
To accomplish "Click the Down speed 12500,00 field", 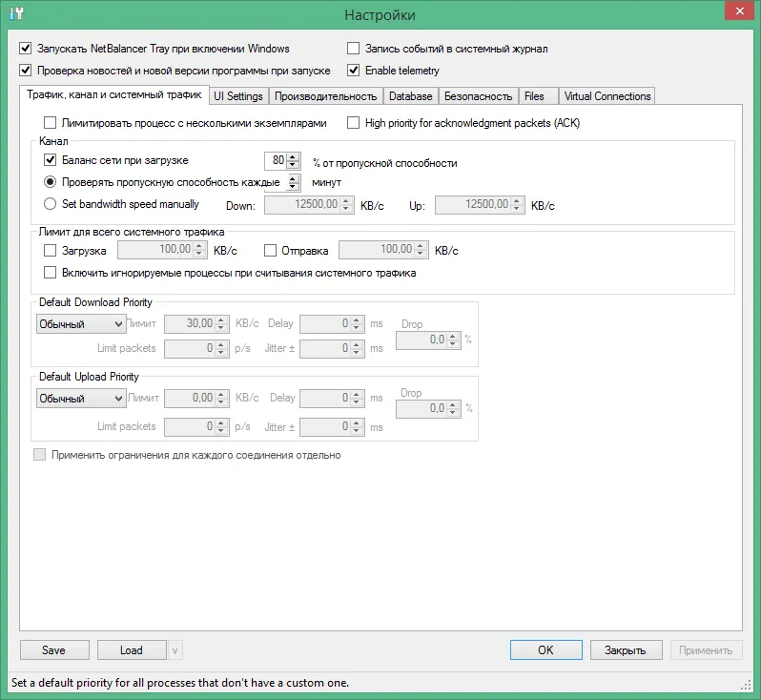I will pyautogui.click(x=309, y=205).
